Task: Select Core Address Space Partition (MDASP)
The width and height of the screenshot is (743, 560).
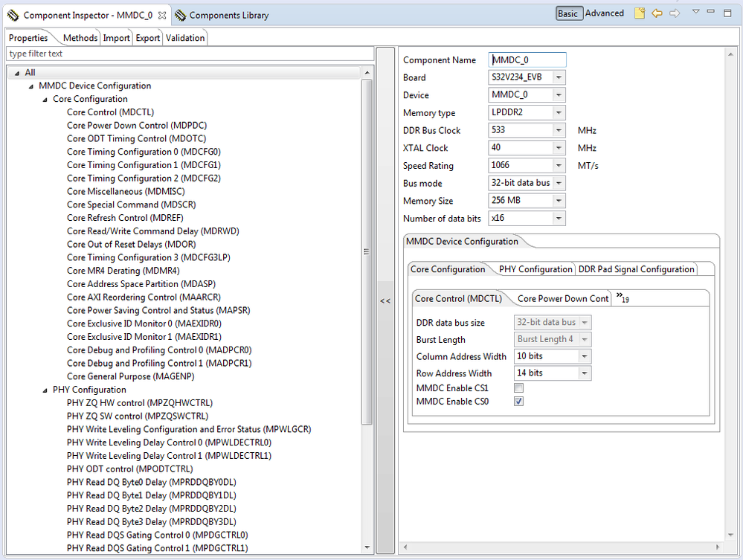Action: [141, 284]
